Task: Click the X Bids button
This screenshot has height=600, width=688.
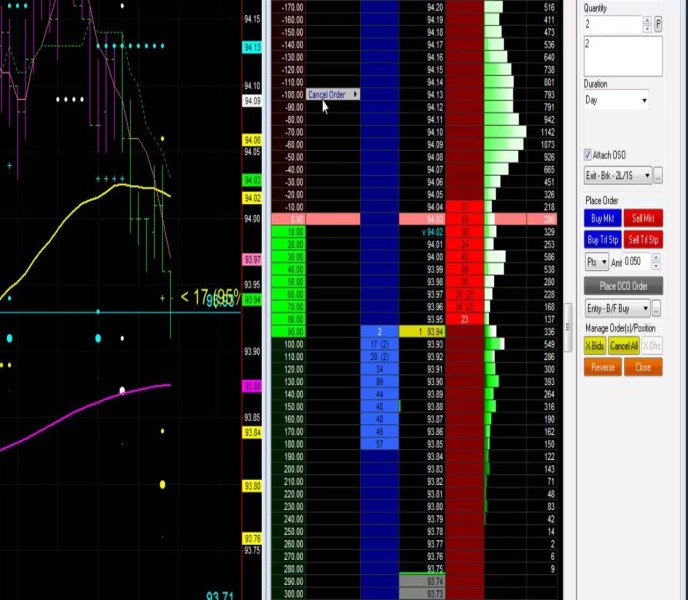Action: 594,346
